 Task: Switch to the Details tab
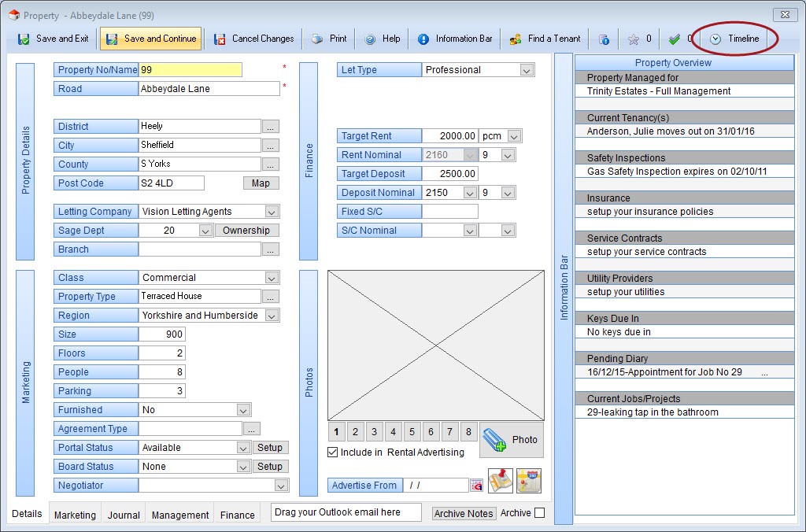pos(28,513)
